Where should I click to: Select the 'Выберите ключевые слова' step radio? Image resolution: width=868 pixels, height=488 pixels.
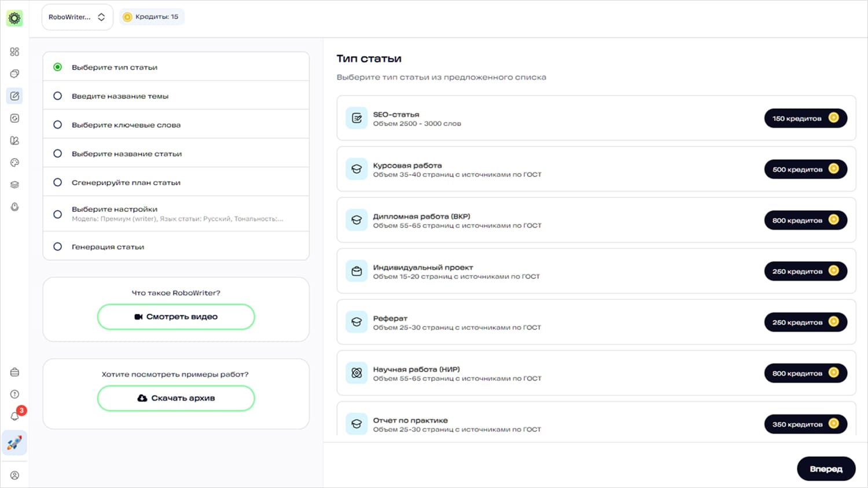[x=58, y=124]
